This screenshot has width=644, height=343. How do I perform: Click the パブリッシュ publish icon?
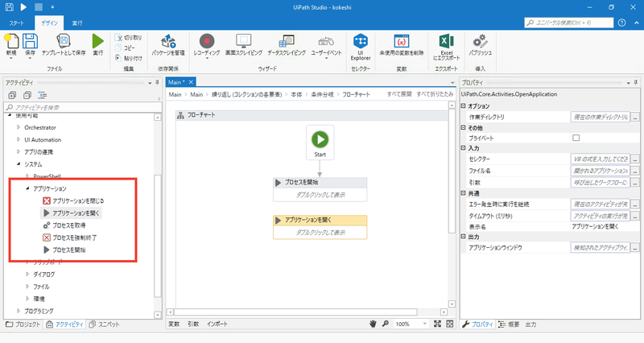coord(480,41)
